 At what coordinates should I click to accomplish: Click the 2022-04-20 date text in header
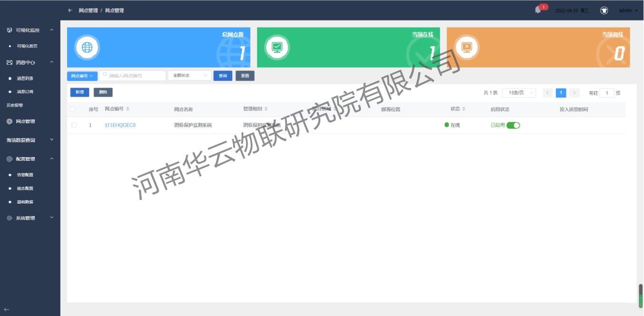566,10
